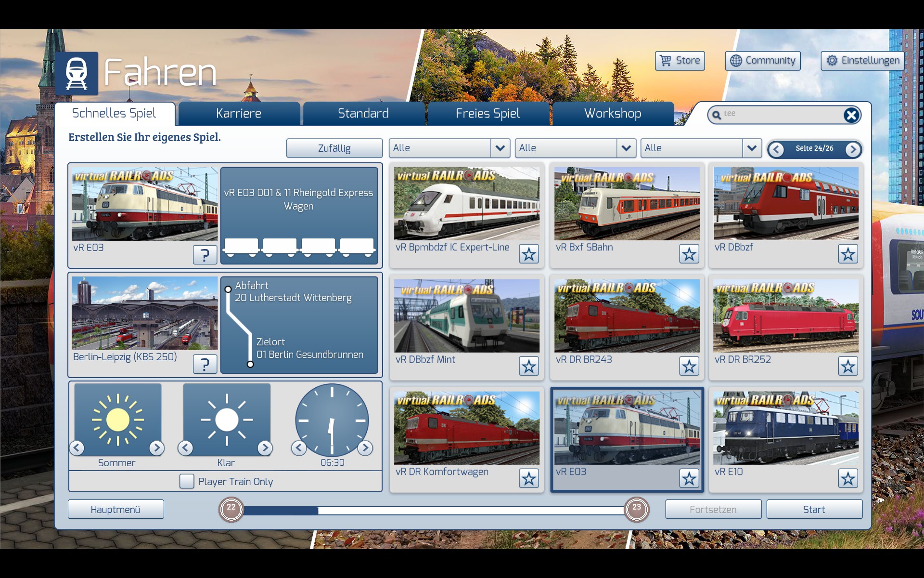The image size is (924, 578).
Task: Click previous weather arrow beside Klar
Action: [x=185, y=448]
